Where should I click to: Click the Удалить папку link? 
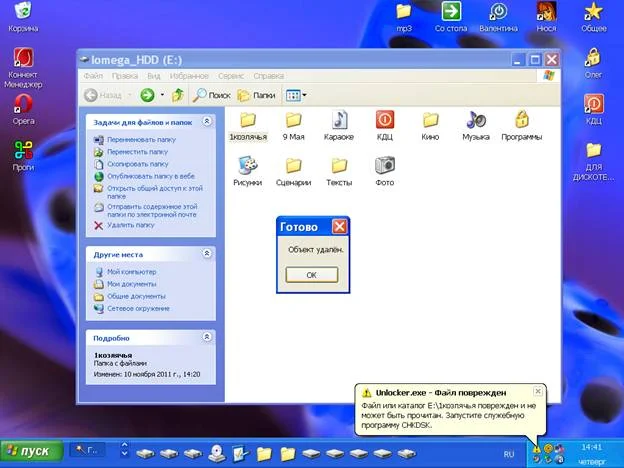click(130, 225)
